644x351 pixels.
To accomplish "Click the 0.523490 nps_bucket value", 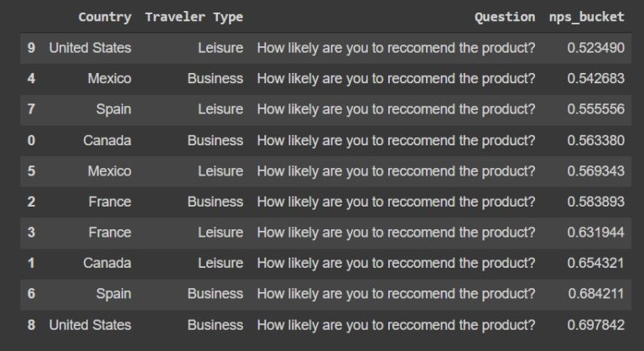I will tap(595, 48).
